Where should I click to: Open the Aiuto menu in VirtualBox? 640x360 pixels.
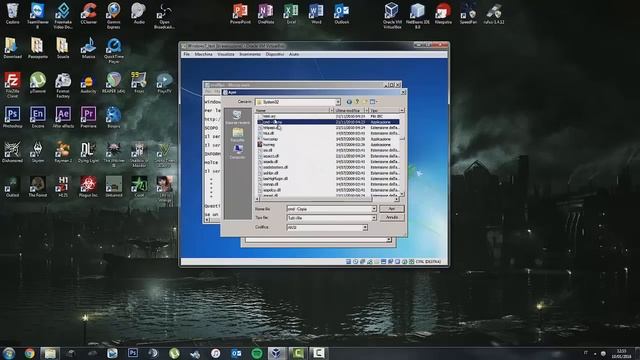[x=294, y=54]
